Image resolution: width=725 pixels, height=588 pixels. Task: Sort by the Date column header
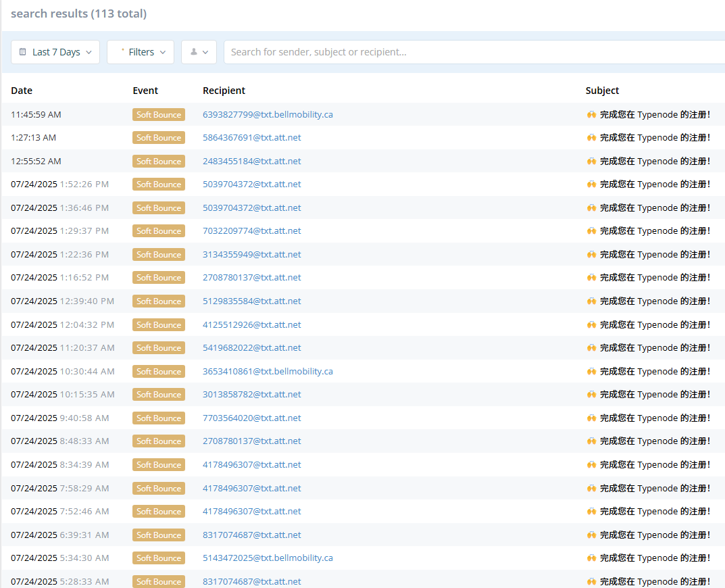[x=22, y=91]
